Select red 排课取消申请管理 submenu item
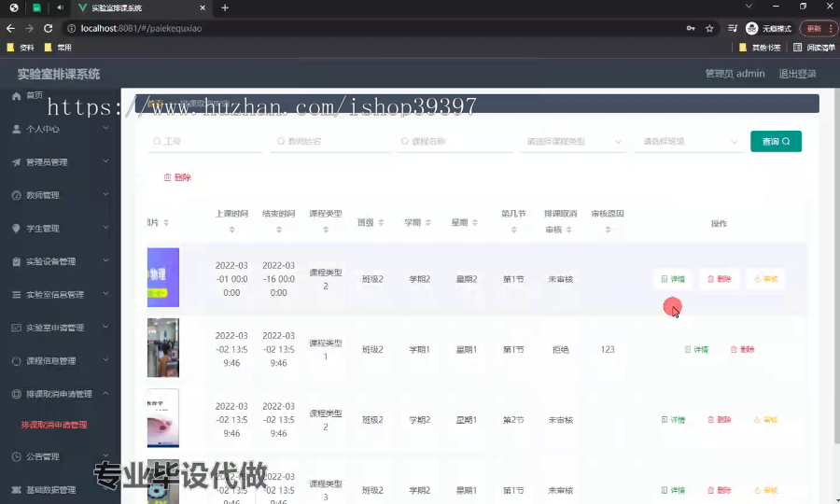The image size is (840, 504). (54, 425)
